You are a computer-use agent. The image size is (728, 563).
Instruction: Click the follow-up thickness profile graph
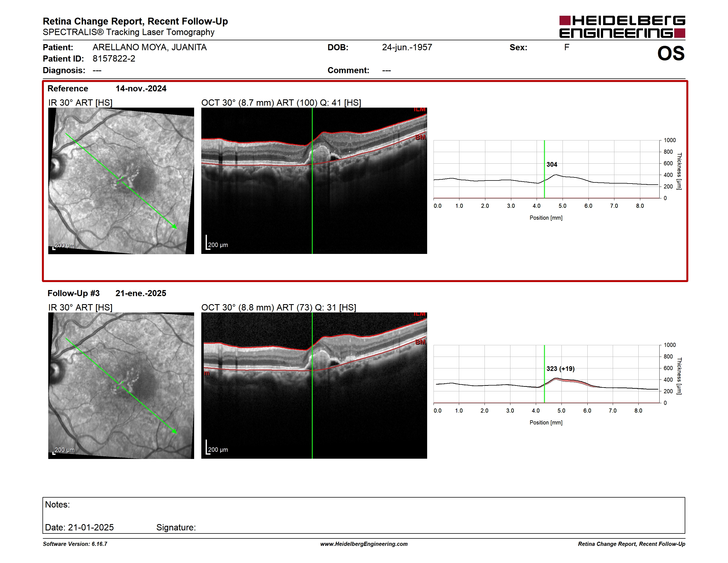(547, 374)
